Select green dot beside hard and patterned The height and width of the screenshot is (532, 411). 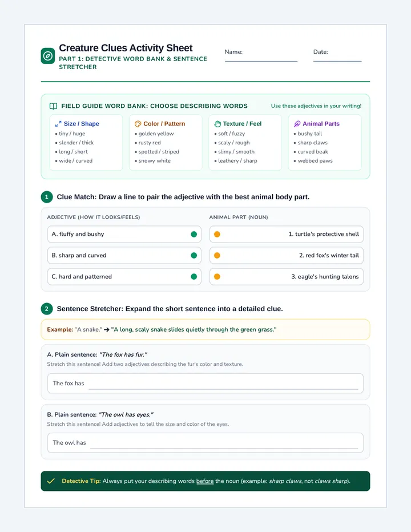pos(194,276)
